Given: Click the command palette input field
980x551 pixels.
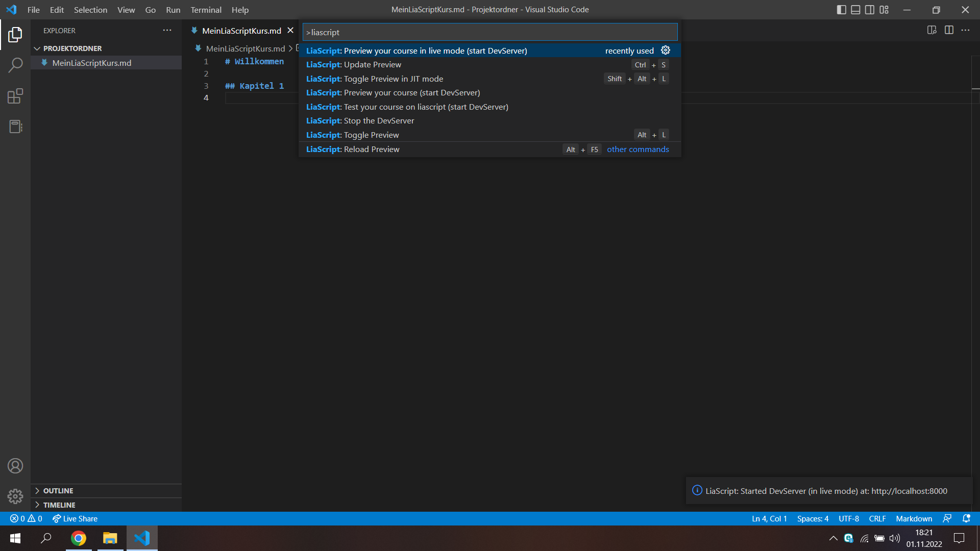Looking at the screenshot, I should point(490,32).
